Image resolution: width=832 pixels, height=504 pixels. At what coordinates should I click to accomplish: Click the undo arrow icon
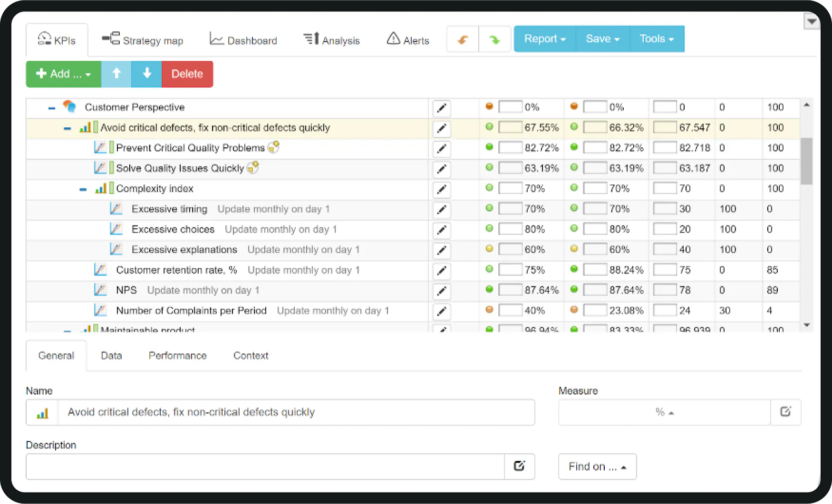click(463, 39)
